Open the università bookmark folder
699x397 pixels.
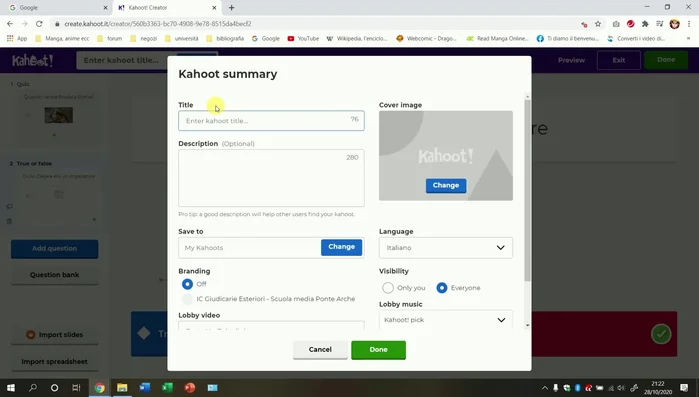[x=181, y=39]
